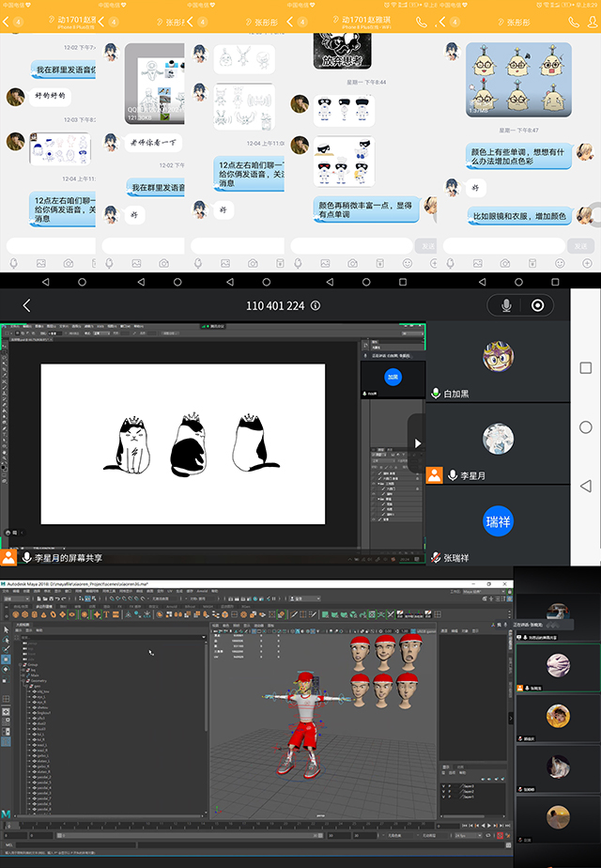Open the File menu in Maya menu bar
601x868 pixels.
pyautogui.click(x=8, y=591)
